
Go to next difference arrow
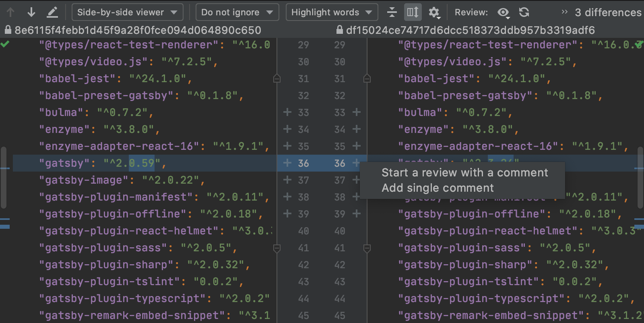click(x=31, y=12)
